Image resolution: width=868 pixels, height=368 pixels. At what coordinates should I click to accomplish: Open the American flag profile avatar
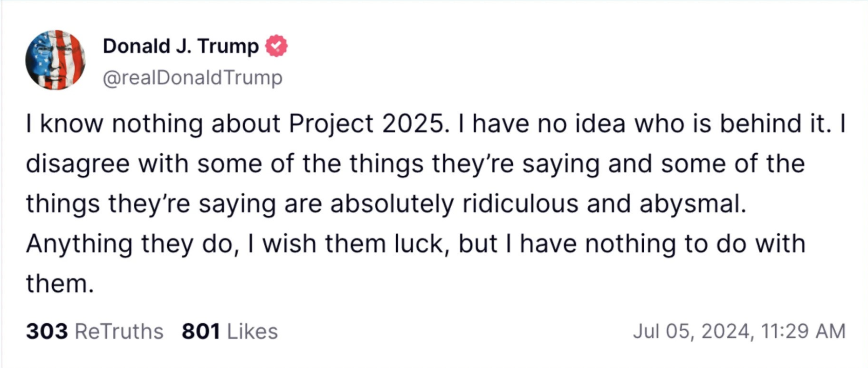55,60
